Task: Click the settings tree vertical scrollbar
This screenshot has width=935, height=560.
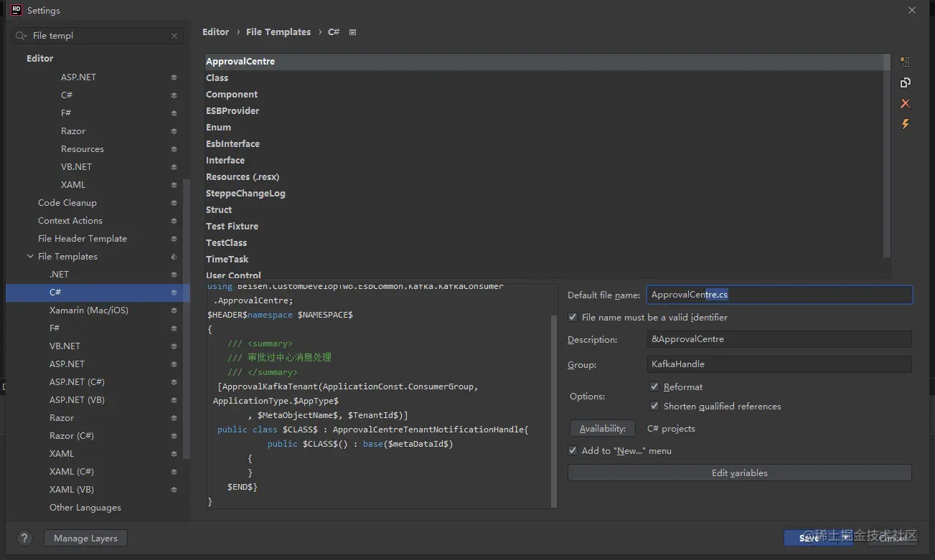Action: pos(187,319)
